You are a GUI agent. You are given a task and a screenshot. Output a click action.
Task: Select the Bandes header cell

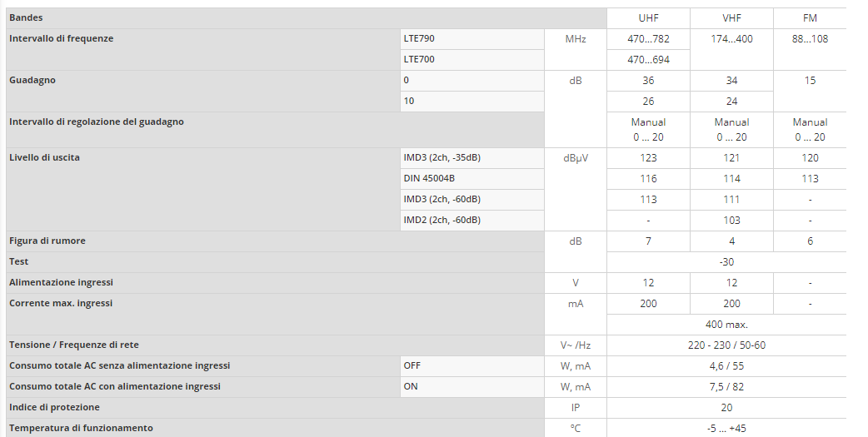[26, 17]
